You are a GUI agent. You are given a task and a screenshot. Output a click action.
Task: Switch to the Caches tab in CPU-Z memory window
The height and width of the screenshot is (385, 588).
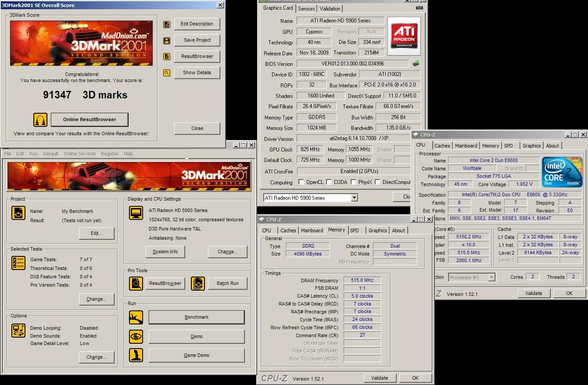coord(288,230)
